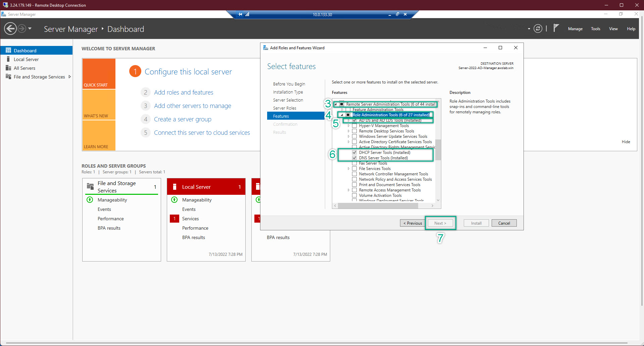Click the File and Storage Services sidebar icon
This screenshot has height=346, width=644.
point(8,76)
